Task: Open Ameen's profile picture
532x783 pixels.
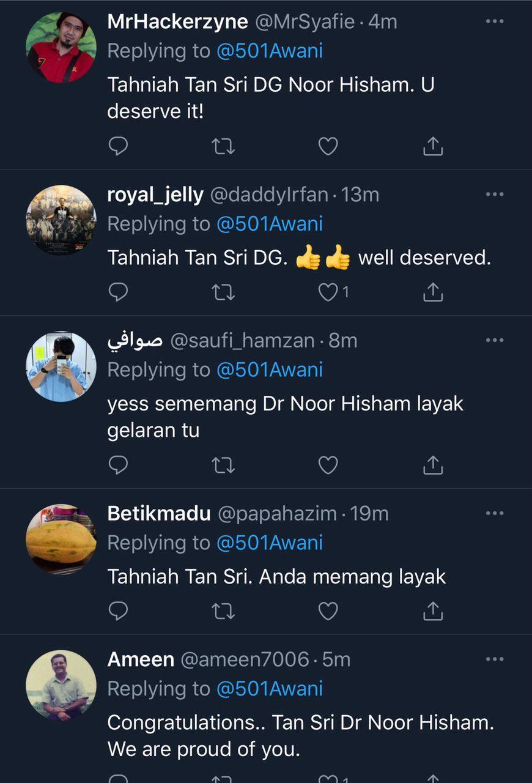Action: [61, 685]
